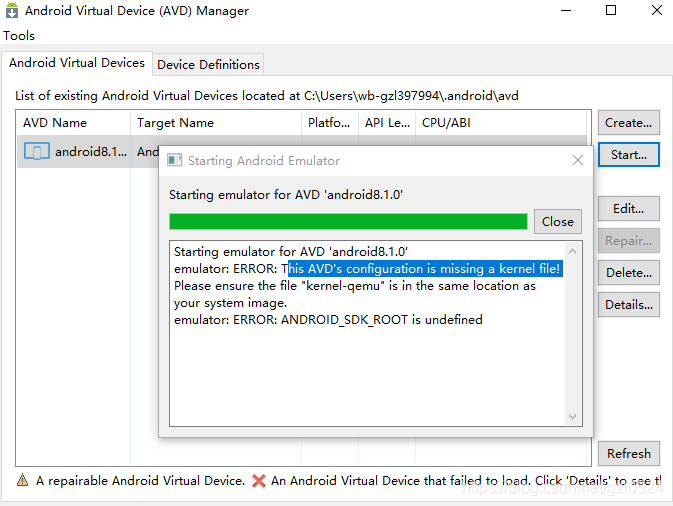Minimize the AVD Manager window
This screenshot has height=506, width=673.
[x=566, y=10]
